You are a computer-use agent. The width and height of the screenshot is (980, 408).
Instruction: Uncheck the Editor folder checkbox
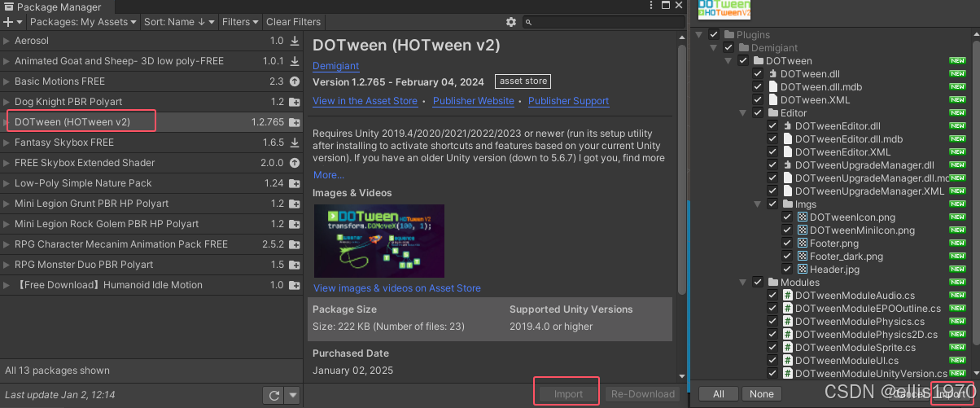pyautogui.click(x=758, y=113)
